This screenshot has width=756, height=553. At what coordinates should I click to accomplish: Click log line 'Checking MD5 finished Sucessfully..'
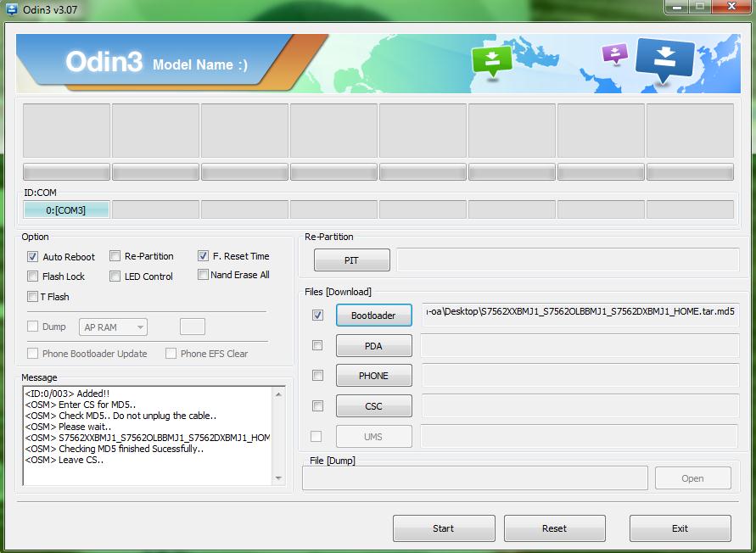click(x=115, y=449)
